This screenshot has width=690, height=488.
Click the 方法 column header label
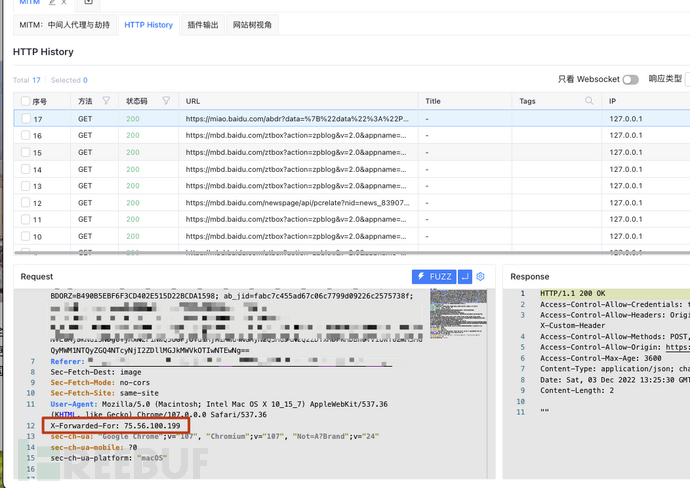coord(85,101)
